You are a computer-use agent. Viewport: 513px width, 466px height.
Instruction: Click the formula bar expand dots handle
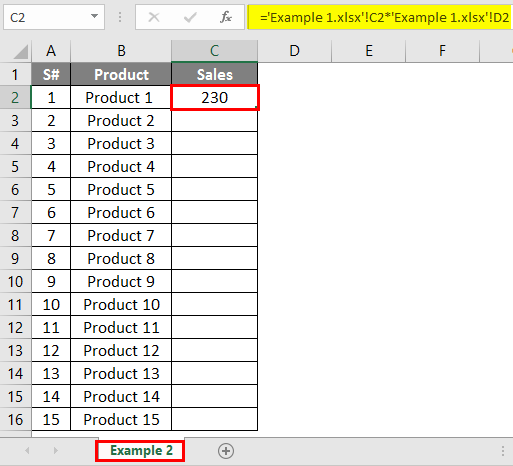click(x=120, y=17)
